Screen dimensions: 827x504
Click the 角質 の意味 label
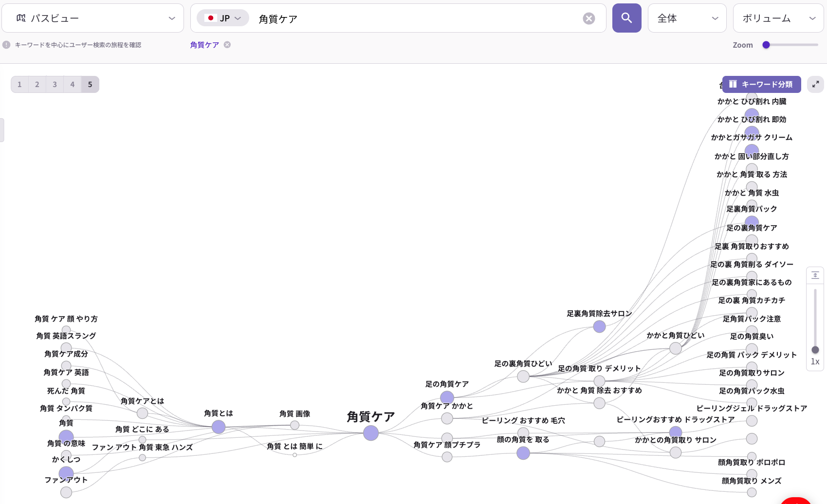[x=66, y=443]
